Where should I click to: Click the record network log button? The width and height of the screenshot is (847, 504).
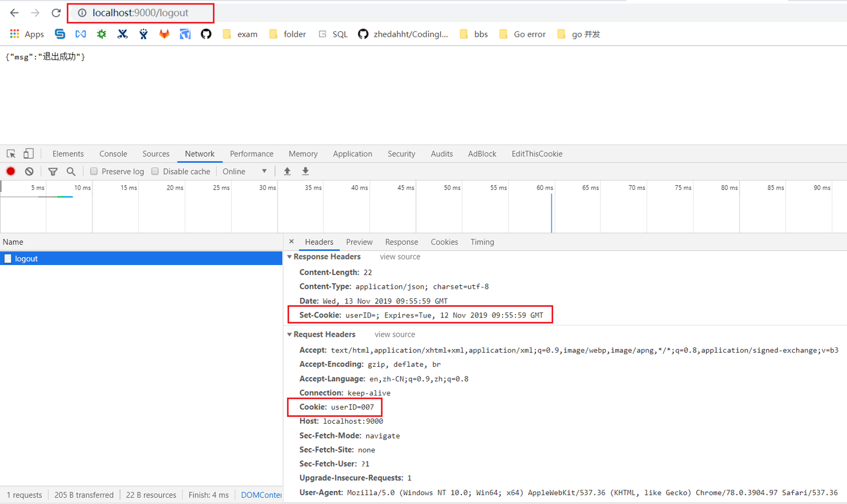pos(11,171)
